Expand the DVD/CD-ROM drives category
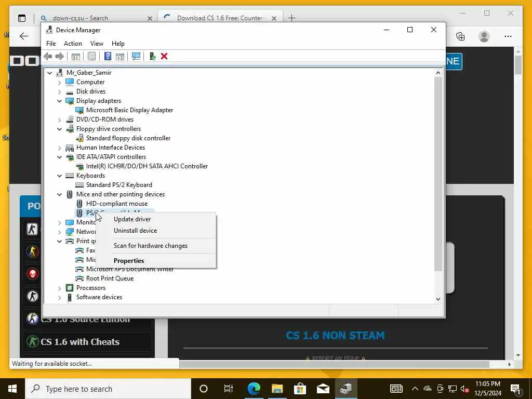This screenshot has width=532, height=399. [x=59, y=119]
